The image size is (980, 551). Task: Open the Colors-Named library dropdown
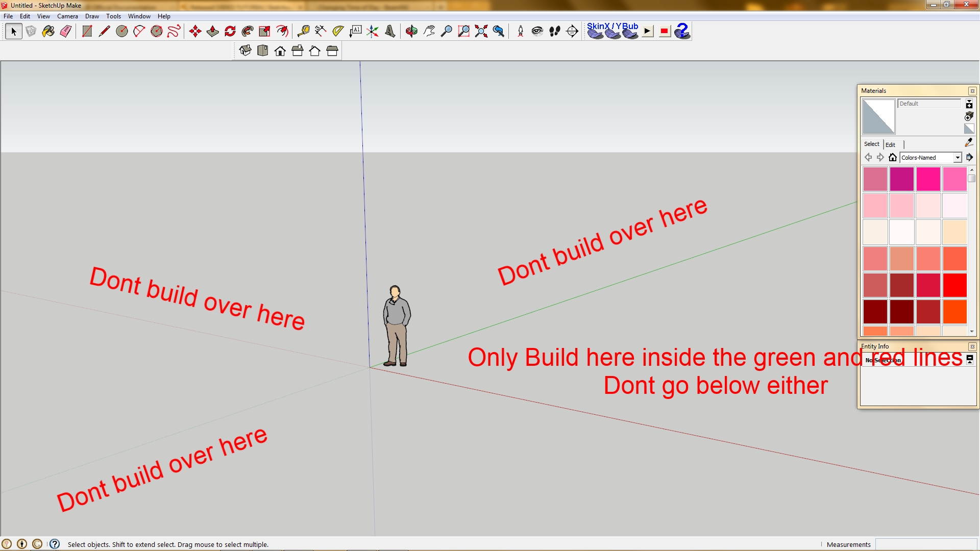point(958,158)
